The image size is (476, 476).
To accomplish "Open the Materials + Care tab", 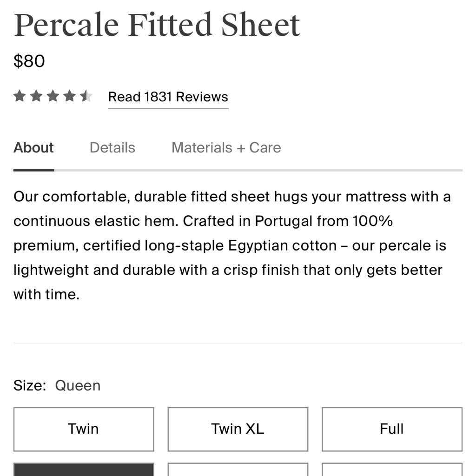I will tap(226, 148).
